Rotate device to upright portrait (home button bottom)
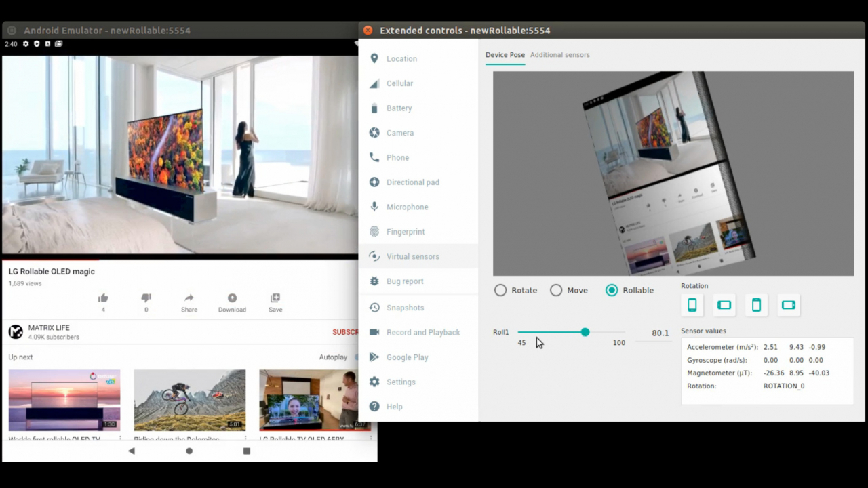 pyautogui.click(x=692, y=305)
